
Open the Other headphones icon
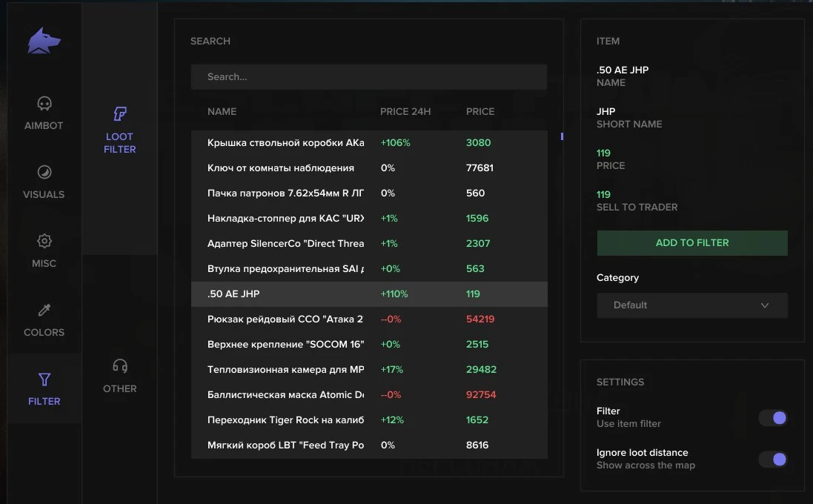120,366
